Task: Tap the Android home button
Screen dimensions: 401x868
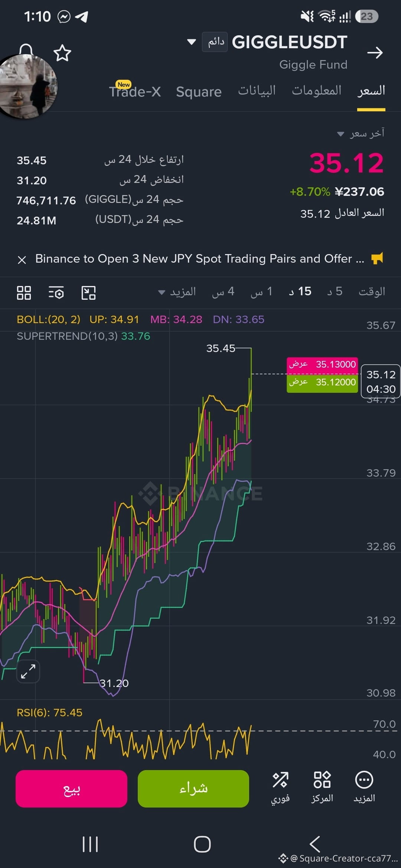Action: 202,845
